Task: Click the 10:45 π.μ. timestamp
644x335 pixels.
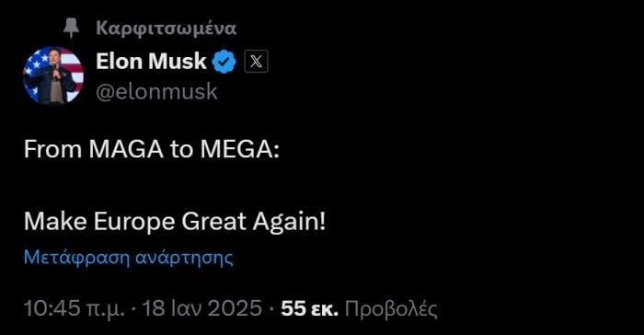Action: pos(75,308)
